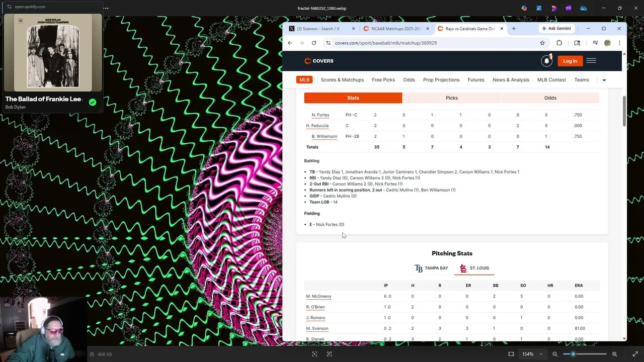Click the scan text icon in bottom bar
Screen dimensions: 644x362
329,354
